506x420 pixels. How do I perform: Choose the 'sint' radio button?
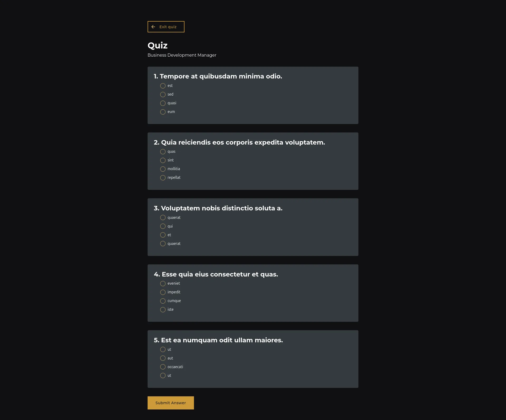pos(163,160)
